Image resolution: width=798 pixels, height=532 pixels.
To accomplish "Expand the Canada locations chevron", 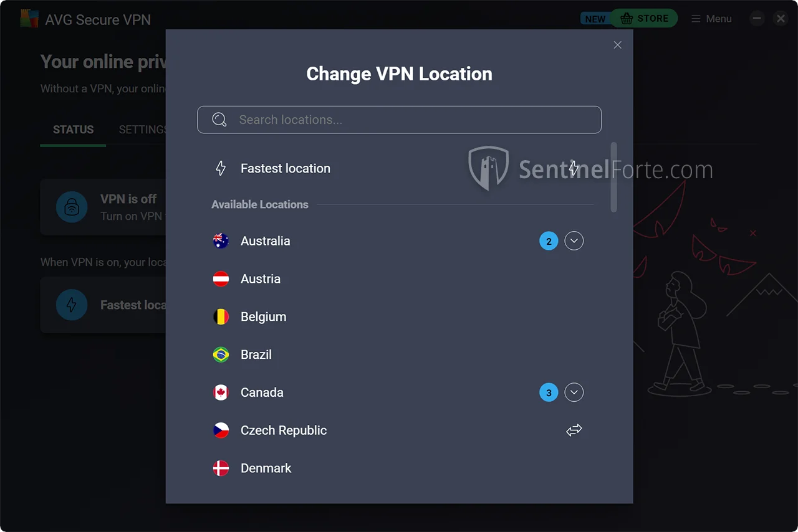I will (x=574, y=392).
